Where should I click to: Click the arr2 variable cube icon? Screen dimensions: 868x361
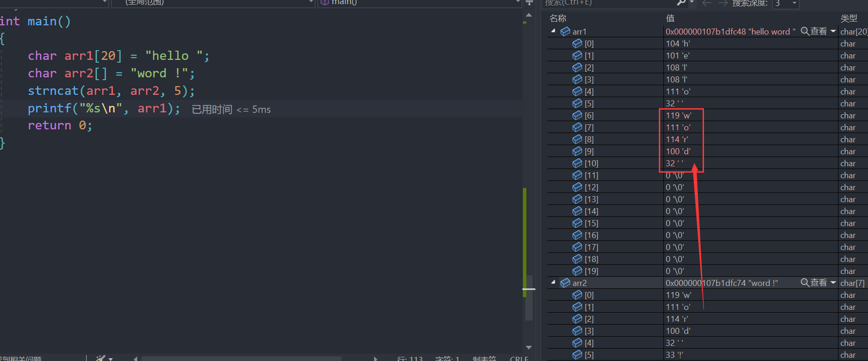tap(565, 283)
